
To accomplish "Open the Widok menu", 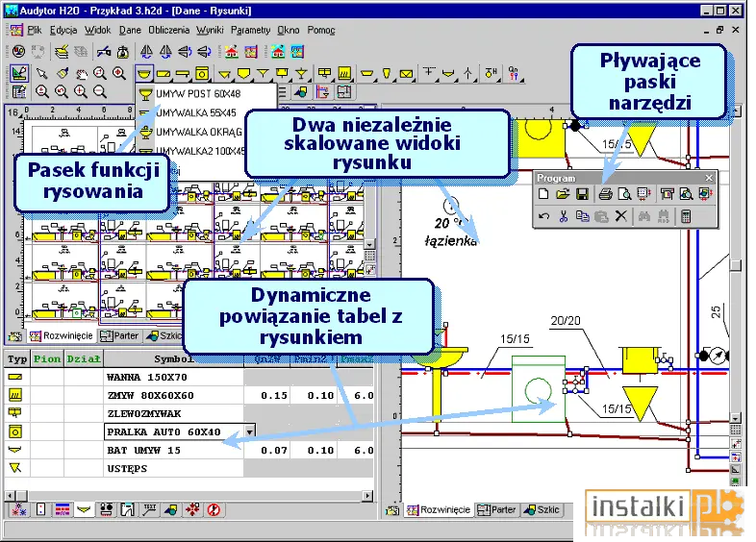I will coord(98,30).
